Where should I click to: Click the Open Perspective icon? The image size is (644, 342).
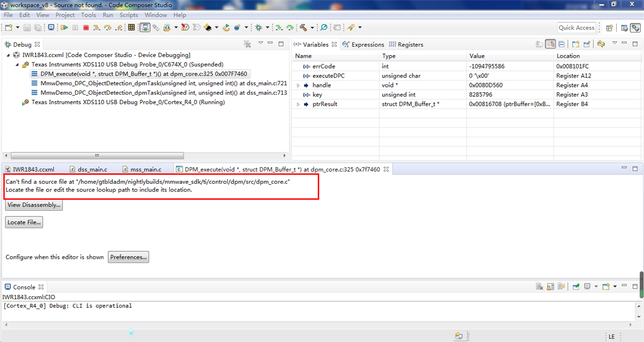click(x=609, y=28)
